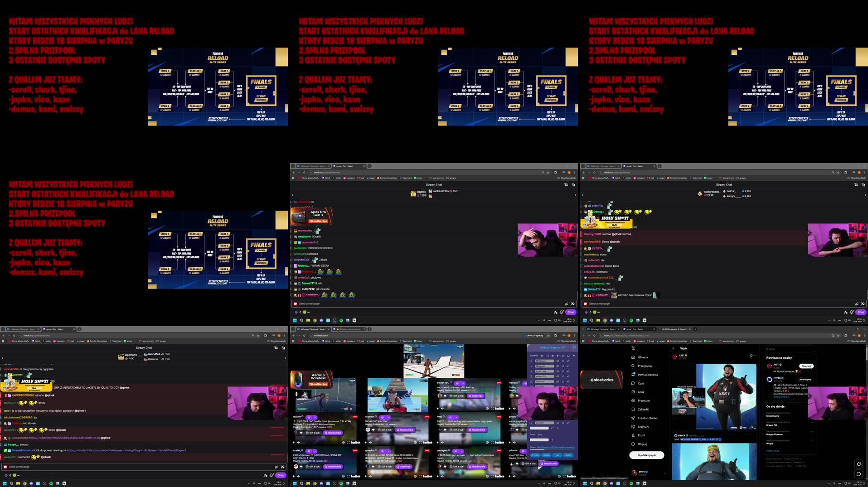This screenshot has height=487, width=868.
Task: Toggle visibility eye for Mongraal stream row
Action: [558, 366]
